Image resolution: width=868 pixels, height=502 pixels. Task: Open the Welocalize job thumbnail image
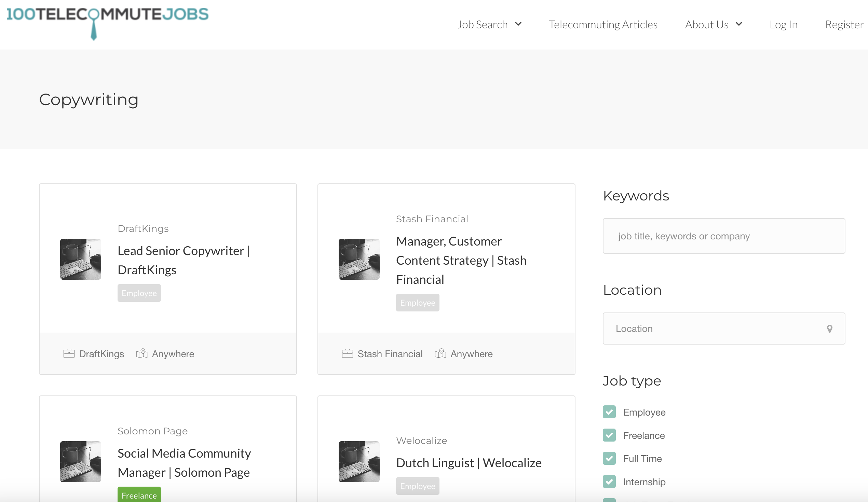click(x=359, y=461)
